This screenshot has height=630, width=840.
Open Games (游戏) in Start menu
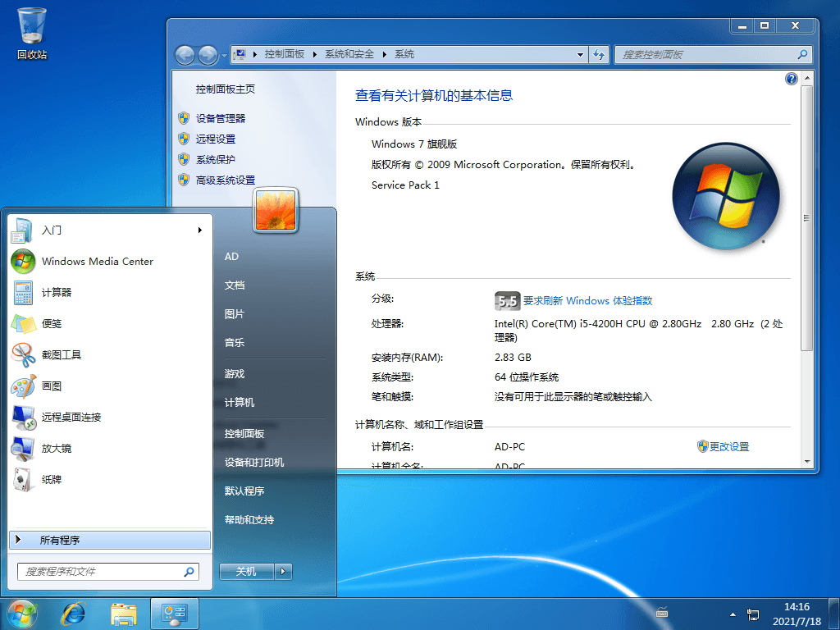pos(235,373)
